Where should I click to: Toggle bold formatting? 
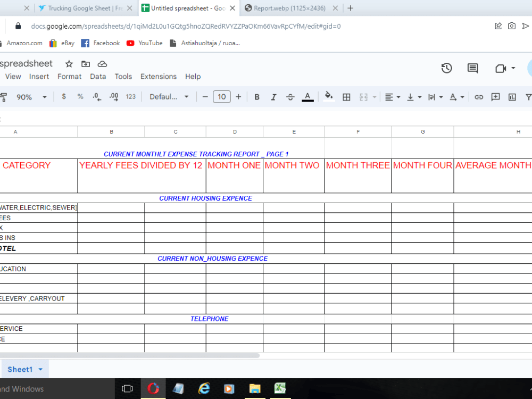pyautogui.click(x=257, y=96)
